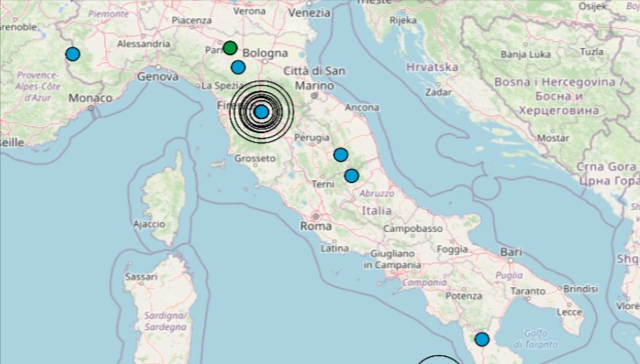The image size is (640, 364).
Task: Click the Italia country label
Action: point(376,211)
